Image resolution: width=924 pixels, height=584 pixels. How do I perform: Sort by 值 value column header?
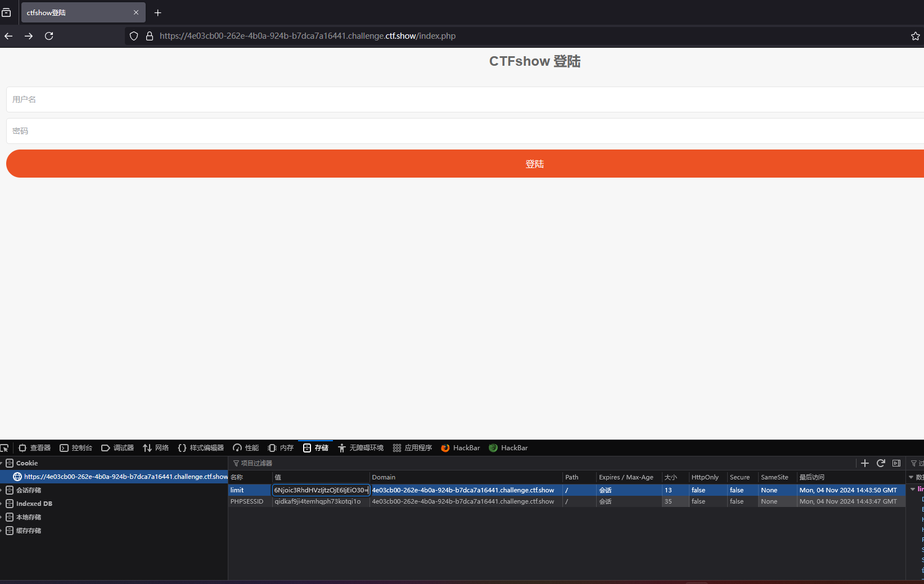(321, 477)
